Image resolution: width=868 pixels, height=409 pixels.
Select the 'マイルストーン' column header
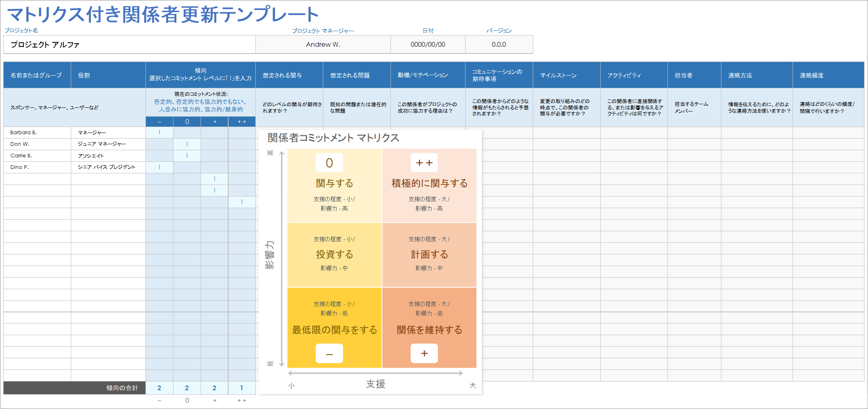coord(567,75)
